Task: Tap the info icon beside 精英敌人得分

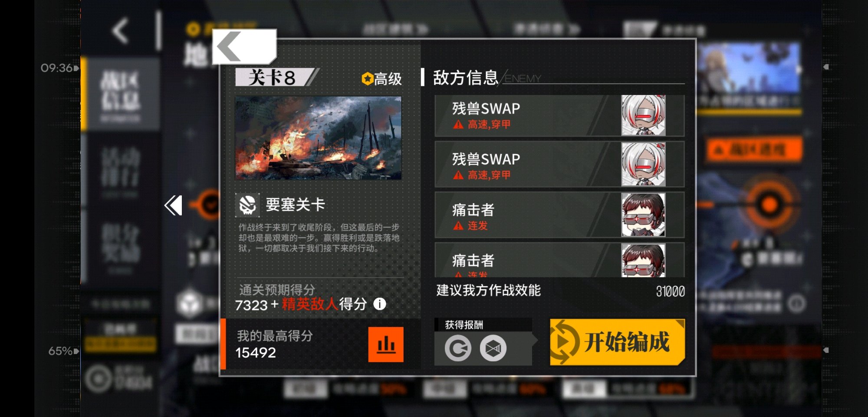Action: [380, 304]
